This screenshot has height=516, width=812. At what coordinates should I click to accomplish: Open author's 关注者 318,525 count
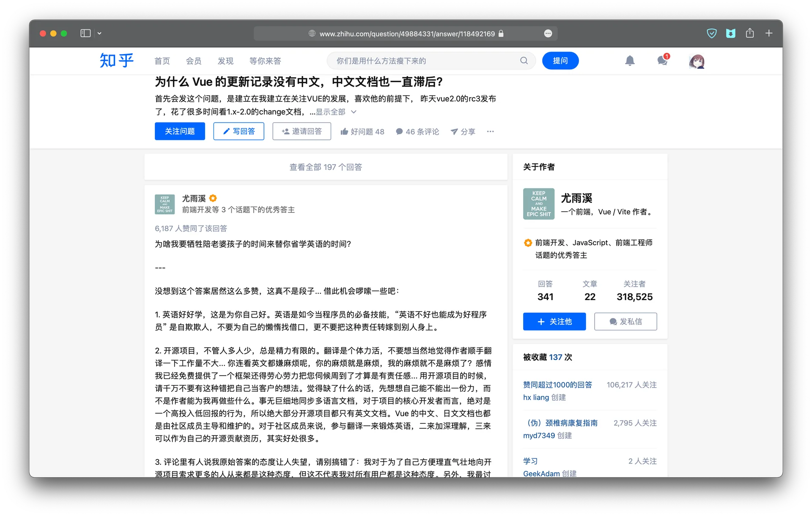(x=634, y=291)
